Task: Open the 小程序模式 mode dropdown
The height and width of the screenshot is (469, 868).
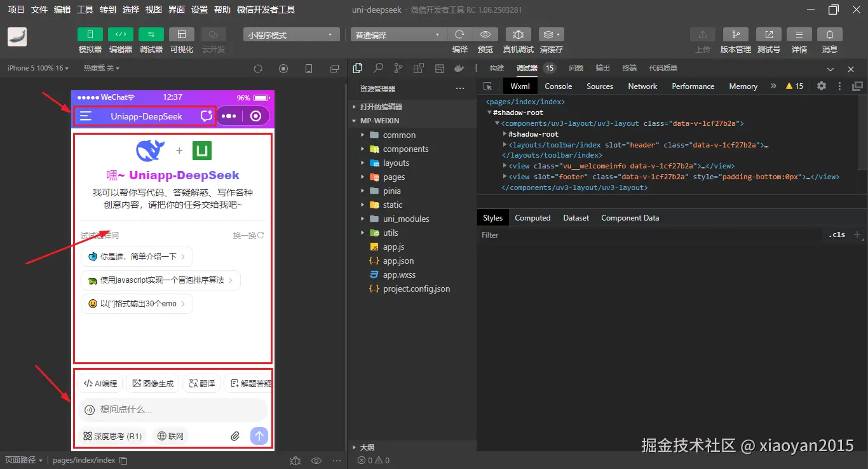Action: [291, 35]
